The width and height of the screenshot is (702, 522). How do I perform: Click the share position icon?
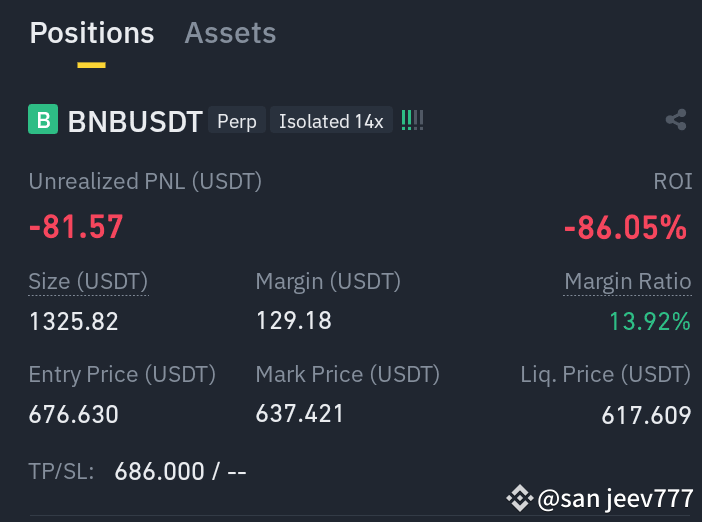coord(676,120)
